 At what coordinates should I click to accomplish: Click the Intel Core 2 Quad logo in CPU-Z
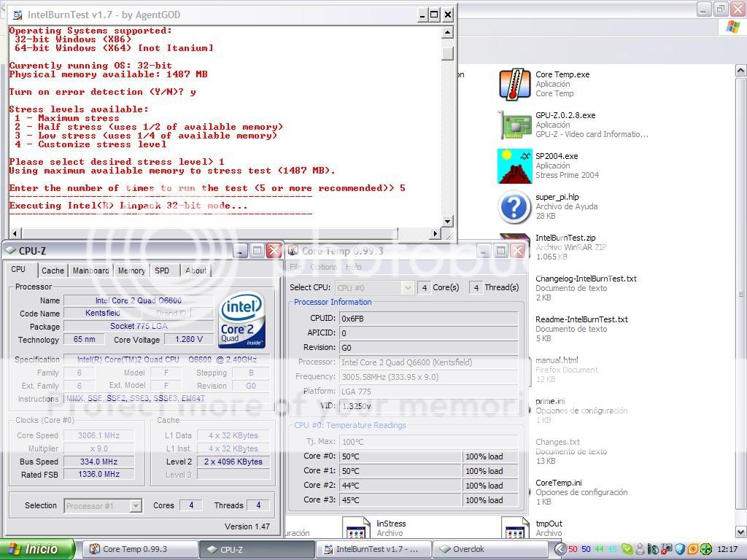tap(242, 319)
